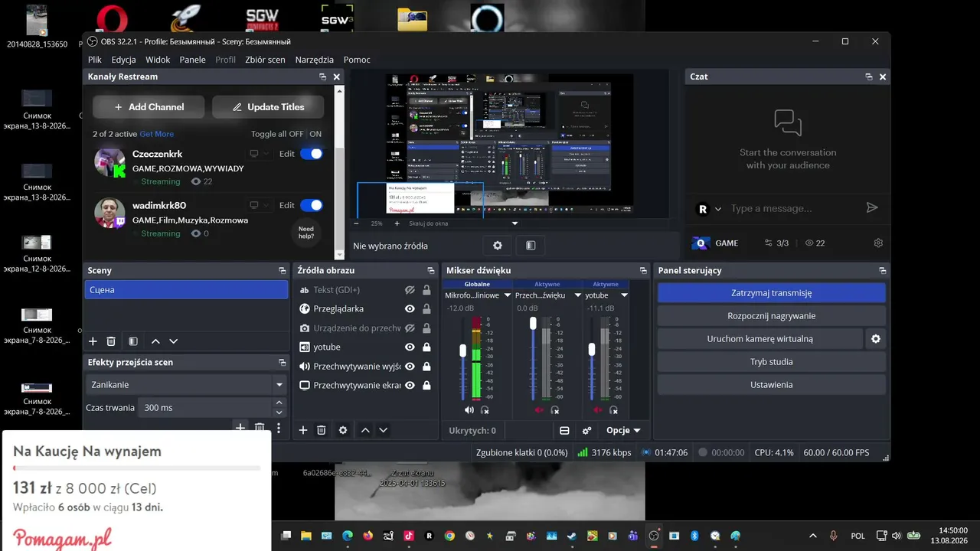
Task: Delete the selected scene with trash icon
Action: pos(111,341)
